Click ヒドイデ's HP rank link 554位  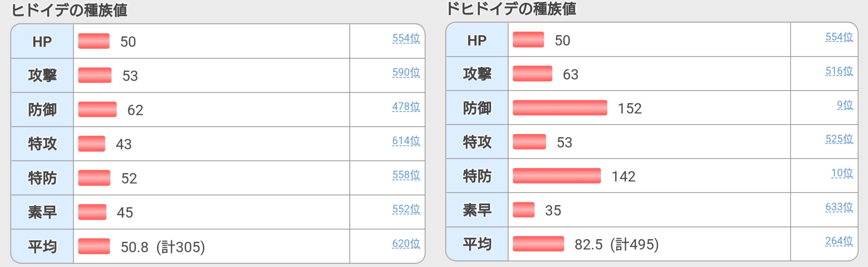(406, 38)
